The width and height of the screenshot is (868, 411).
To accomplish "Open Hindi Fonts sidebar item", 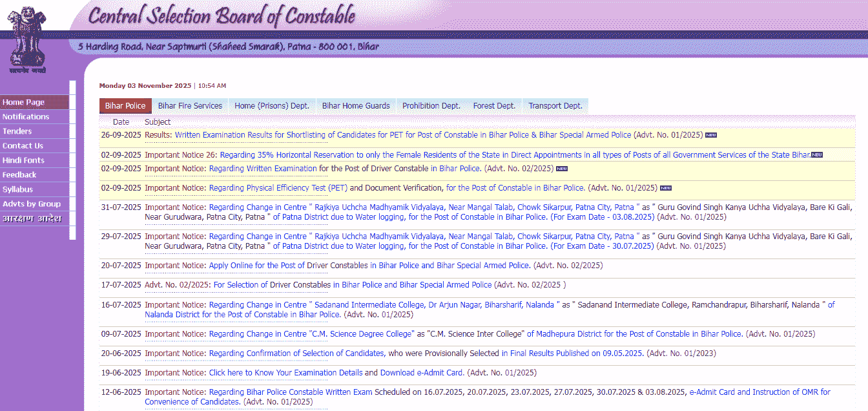I will click(x=23, y=160).
